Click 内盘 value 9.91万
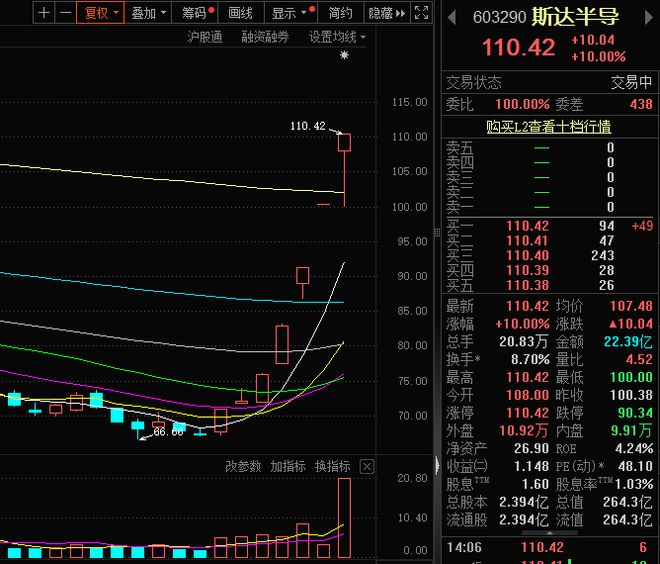The image size is (660, 564). [631, 431]
